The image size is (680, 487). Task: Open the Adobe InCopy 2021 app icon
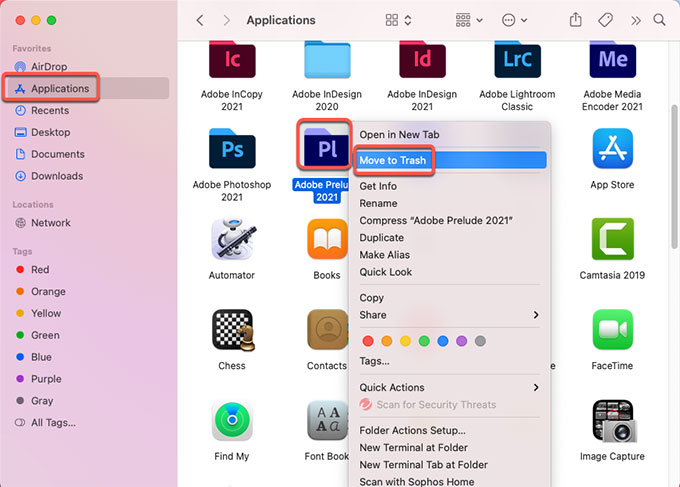coord(232,59)
